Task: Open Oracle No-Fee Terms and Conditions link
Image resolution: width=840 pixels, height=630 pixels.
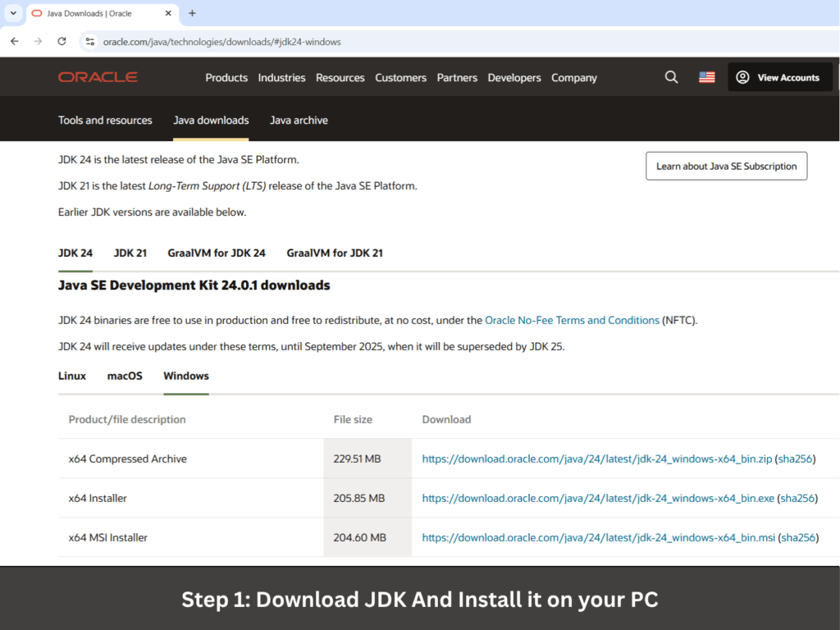Action: click(x=572, y=320)
